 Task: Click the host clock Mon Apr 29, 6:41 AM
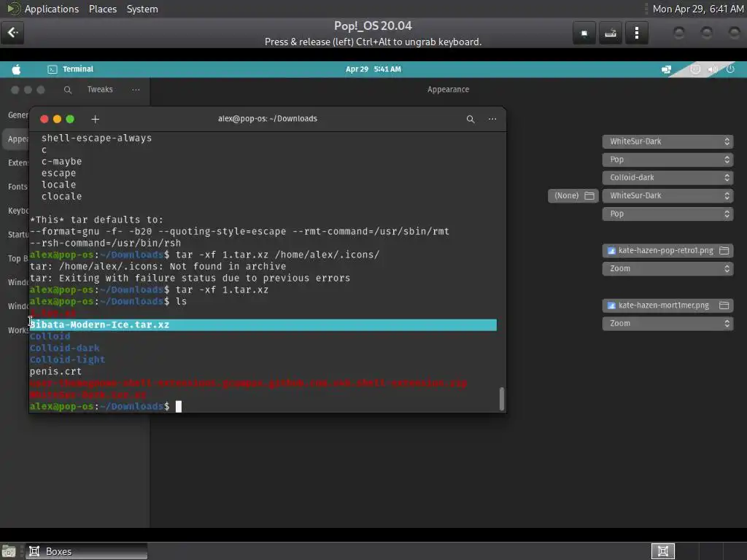click(698, 9)
